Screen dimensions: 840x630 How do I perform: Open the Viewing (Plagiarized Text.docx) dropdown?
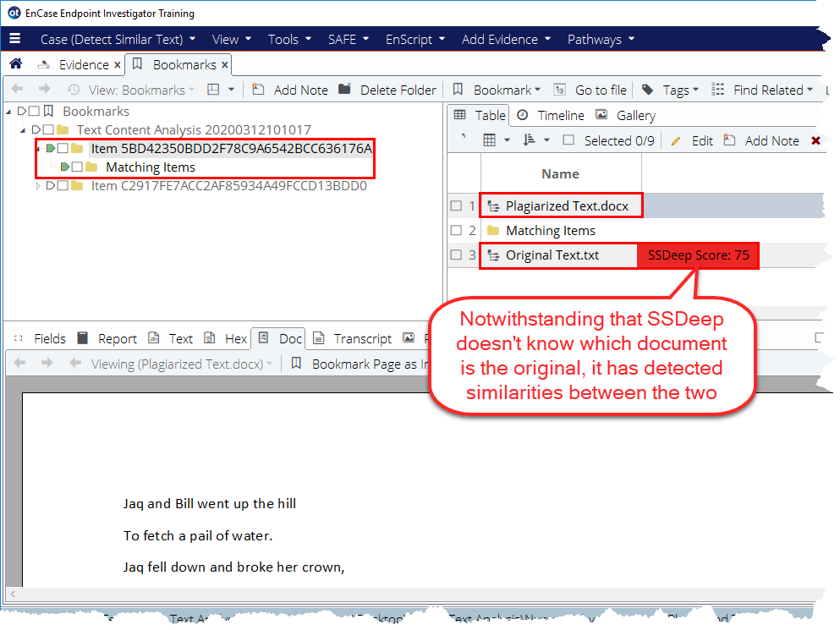click(x=182, y=364)
